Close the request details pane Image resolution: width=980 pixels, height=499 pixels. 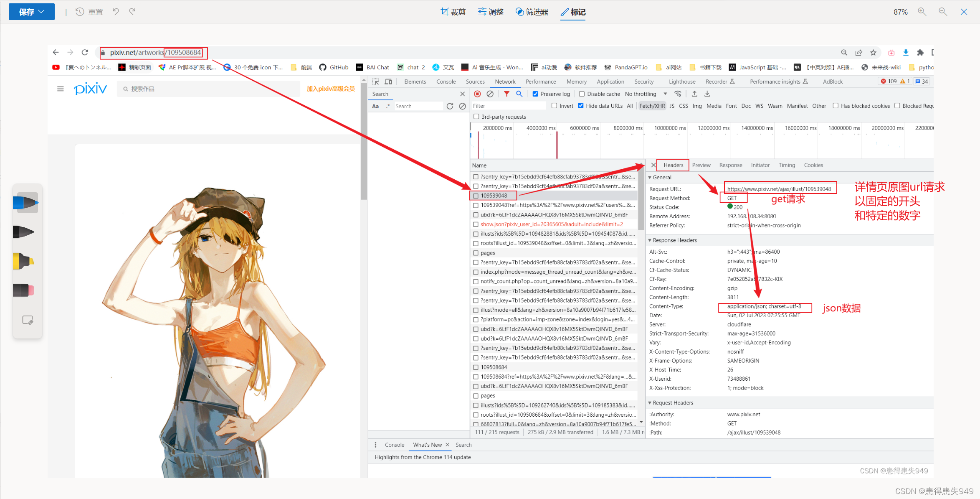653,165
